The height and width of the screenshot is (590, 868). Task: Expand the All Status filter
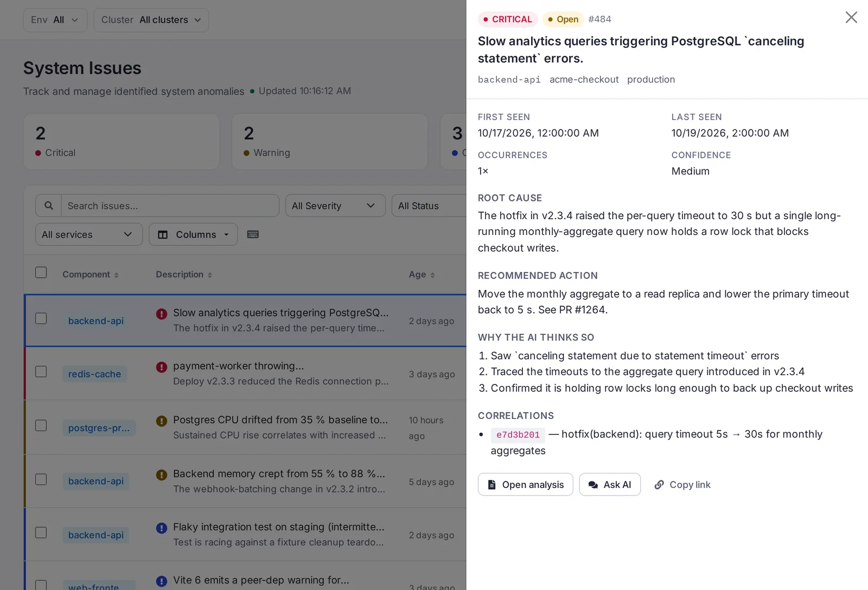point(429,206)
